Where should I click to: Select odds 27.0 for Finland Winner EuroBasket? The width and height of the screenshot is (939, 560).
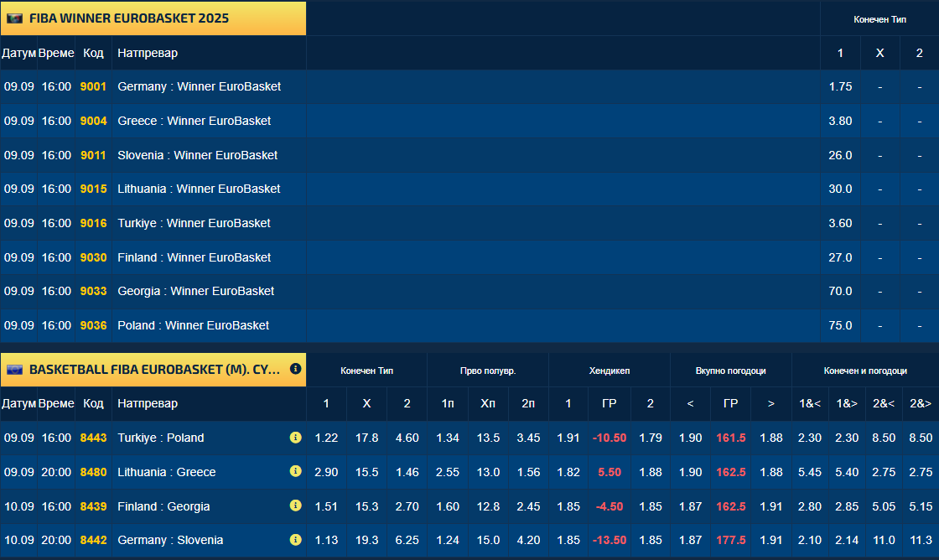[x=840, y=257]
